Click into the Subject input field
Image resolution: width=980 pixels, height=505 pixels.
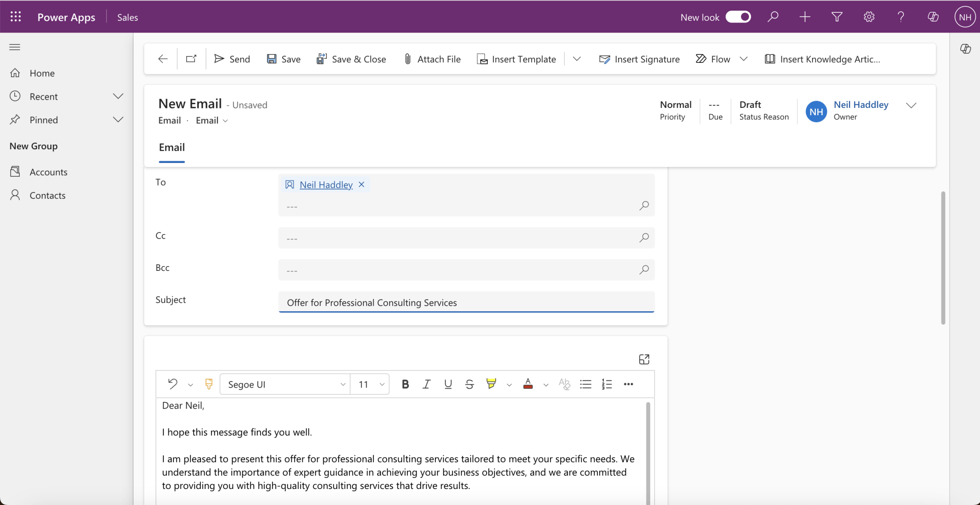[466, 303]
